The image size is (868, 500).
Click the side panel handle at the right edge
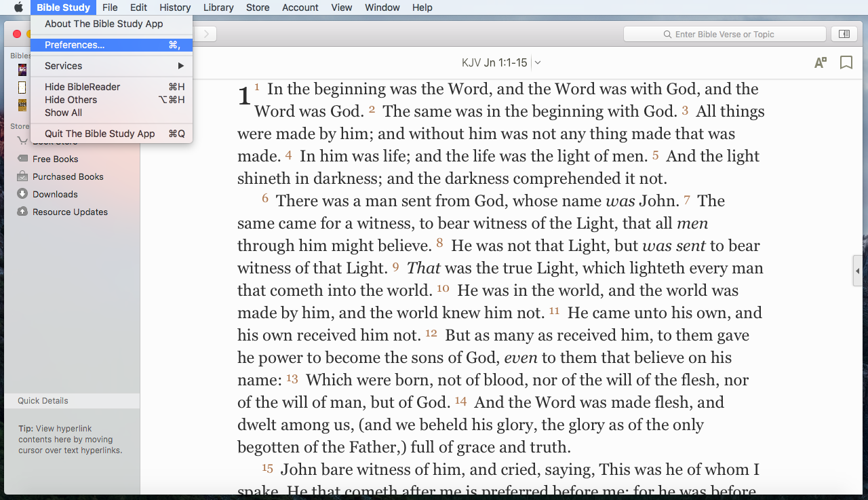click(858, 271)
